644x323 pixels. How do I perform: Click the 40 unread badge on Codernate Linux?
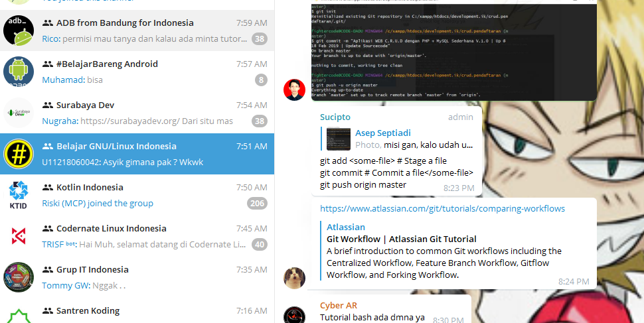tap(259, 245)
